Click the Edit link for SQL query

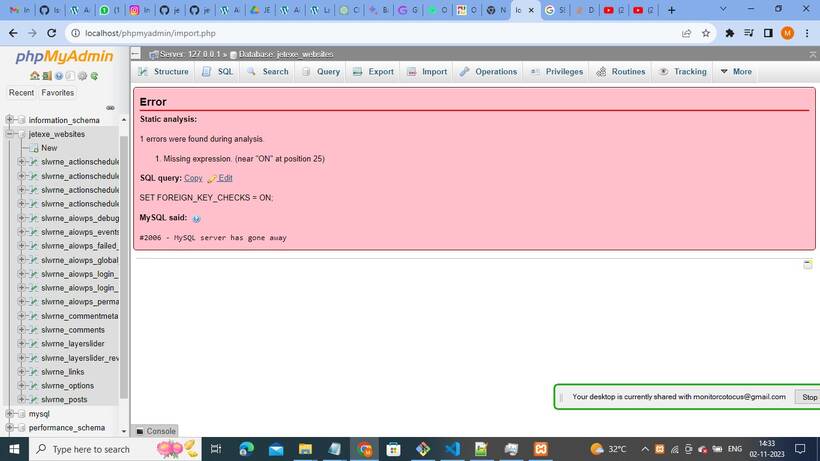pos(225,178)
